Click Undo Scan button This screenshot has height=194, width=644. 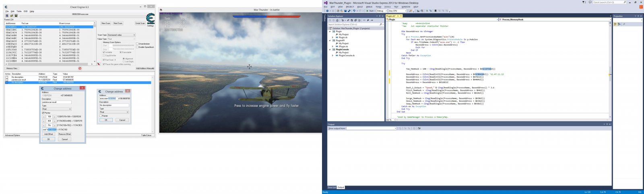pos(140,23)
